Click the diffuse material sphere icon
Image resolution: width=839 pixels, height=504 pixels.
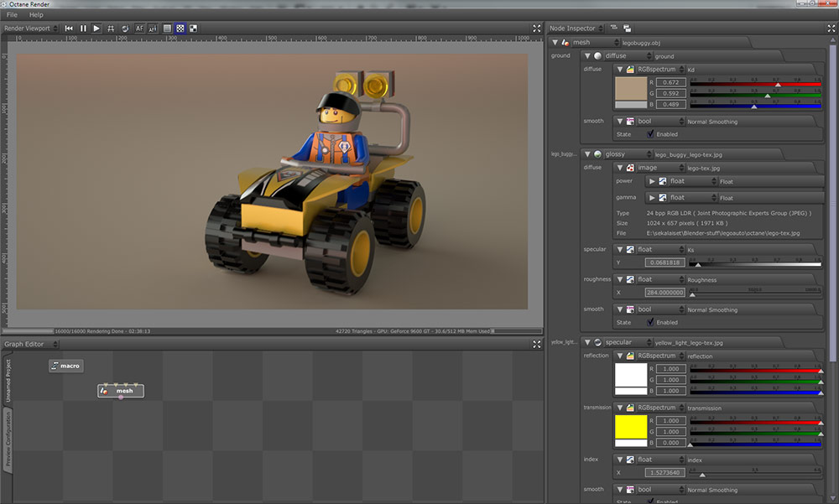(597, 55)
